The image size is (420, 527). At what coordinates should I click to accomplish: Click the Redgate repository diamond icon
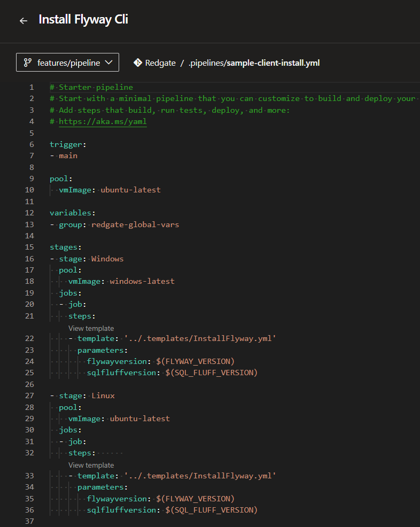coord(138,62)
